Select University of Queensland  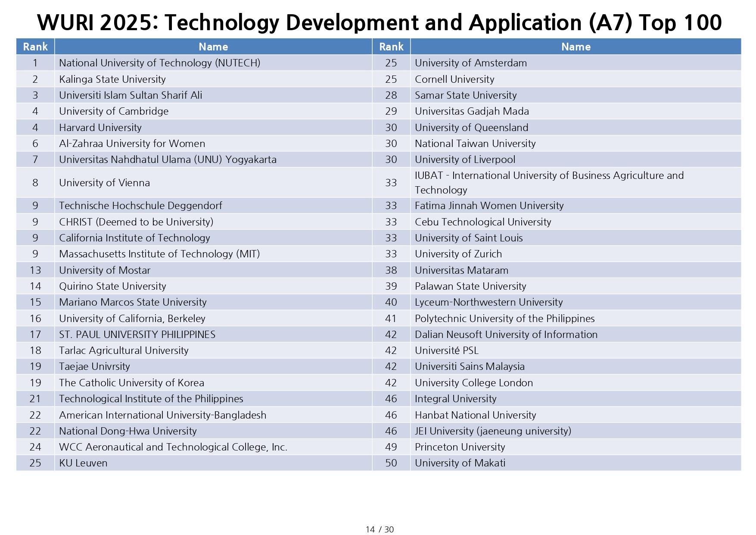pyautogui.click(x=471, y=128)
